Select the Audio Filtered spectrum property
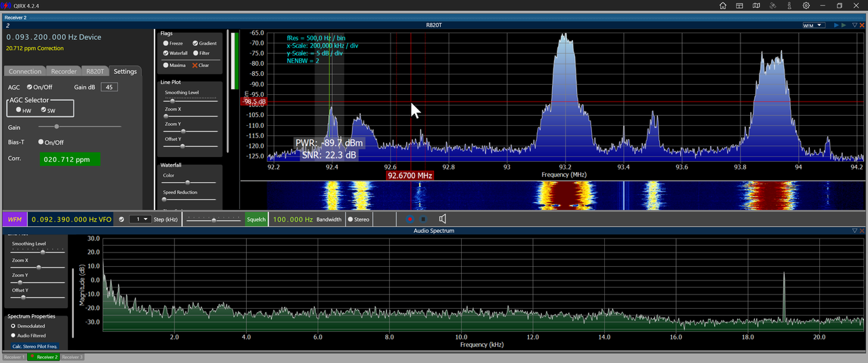 click(13, 335)
